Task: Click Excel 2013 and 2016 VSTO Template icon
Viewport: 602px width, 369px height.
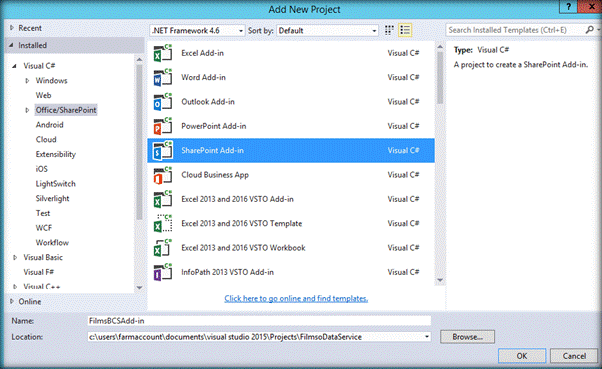Action: pyautogui.click(x=162, y=223)
